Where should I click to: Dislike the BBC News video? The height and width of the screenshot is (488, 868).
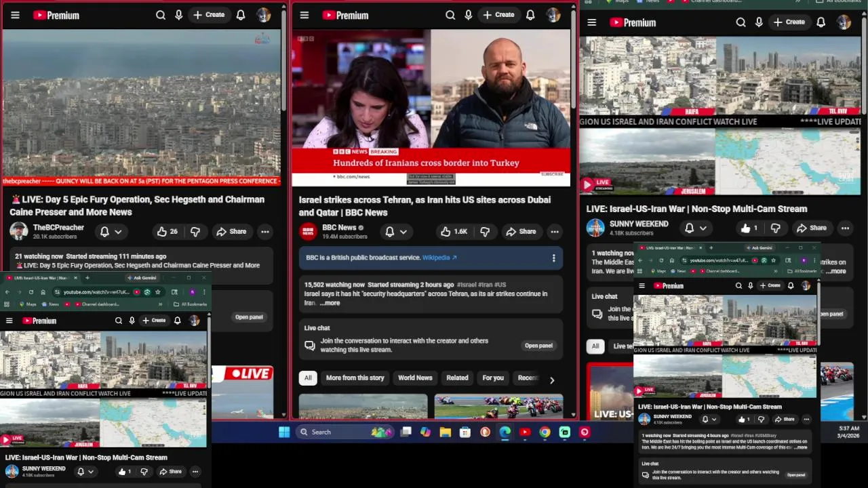coord(485,232)
